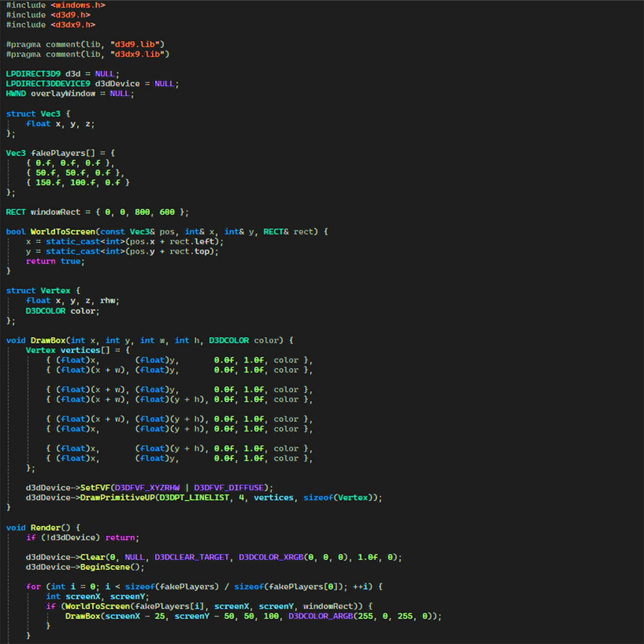Click the '{ 50.f, 50.f, 0.f },' row
The width and height of the screenshot is (644, 644).
click(x=75, y=173)
